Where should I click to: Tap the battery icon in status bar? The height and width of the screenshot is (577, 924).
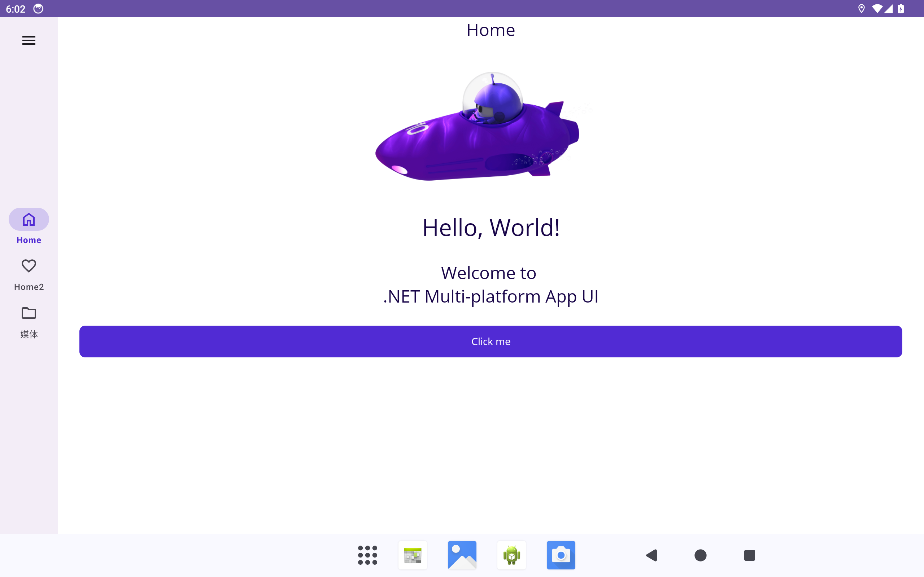(x=901, y=9)
